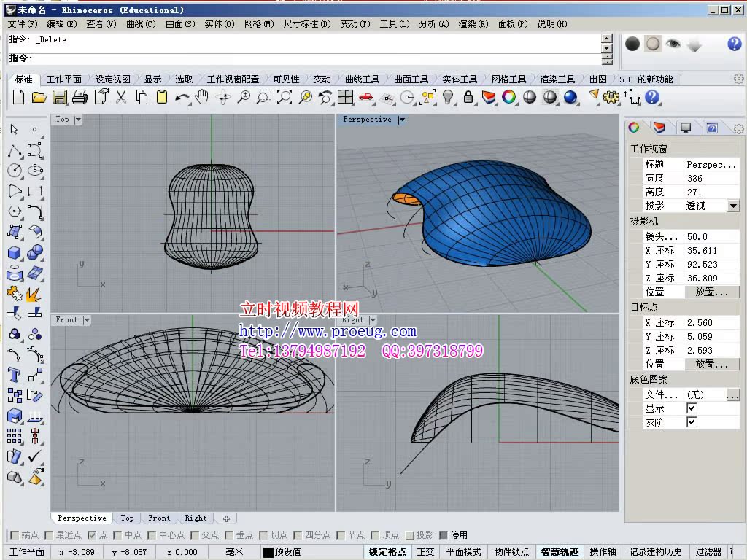The width and height of the screenshot is (747, 560).
Task: Click the Zoom Extents icon
Action: pyautogui.click(x=285, y=98)
